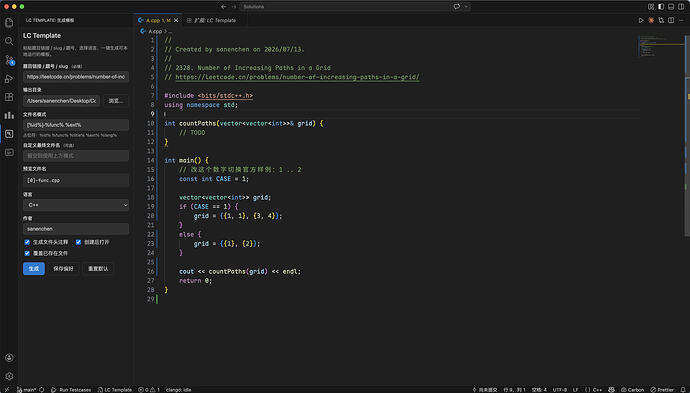
Task: Open the Source Control view
Action: coord(9,60)
